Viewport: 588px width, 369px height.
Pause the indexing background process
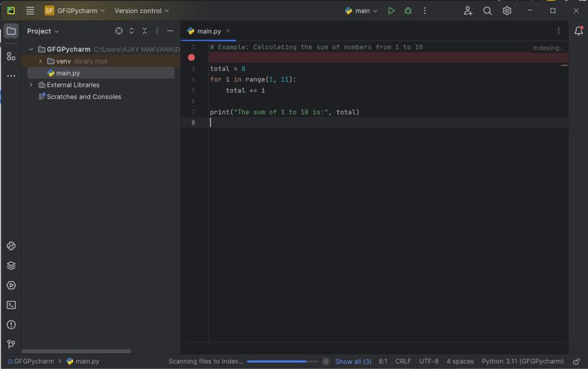(x=326, y=362)
